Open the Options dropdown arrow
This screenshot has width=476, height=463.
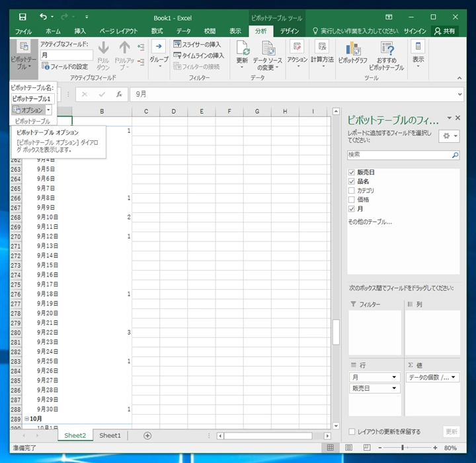click(48, 110)
